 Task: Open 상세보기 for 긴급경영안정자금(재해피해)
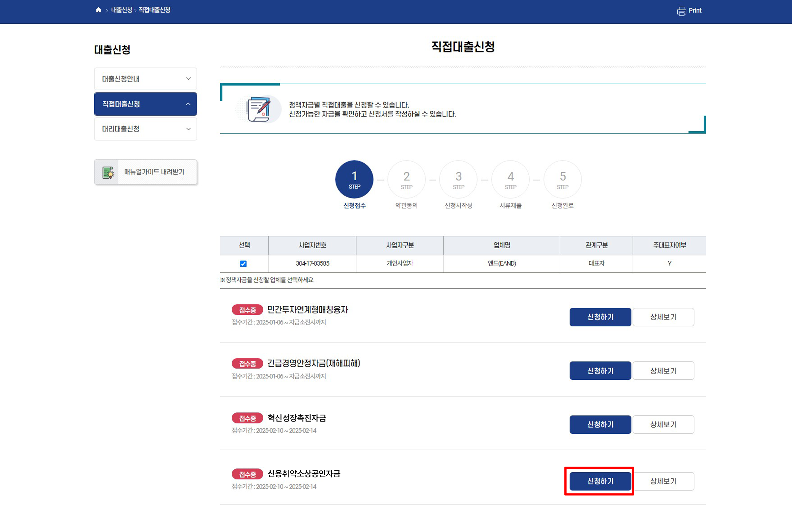pos(663,371)
